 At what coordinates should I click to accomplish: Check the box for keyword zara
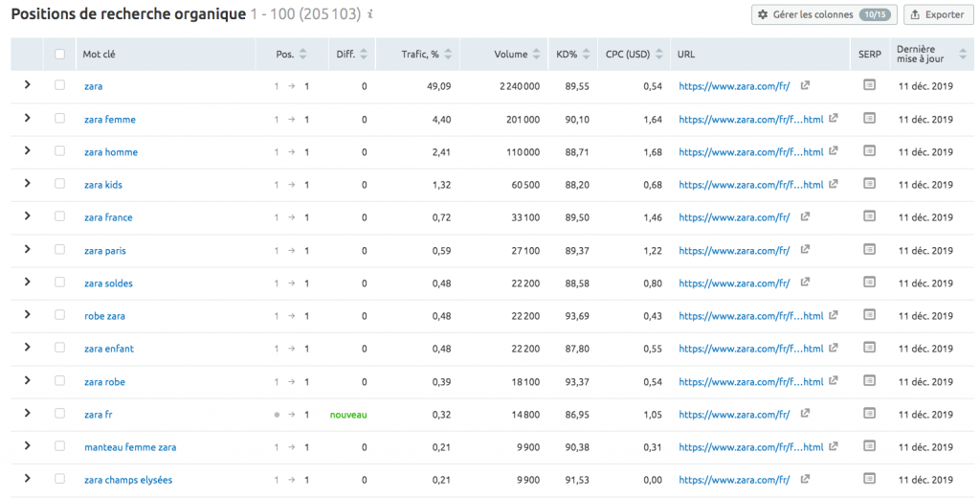(60, 85)
